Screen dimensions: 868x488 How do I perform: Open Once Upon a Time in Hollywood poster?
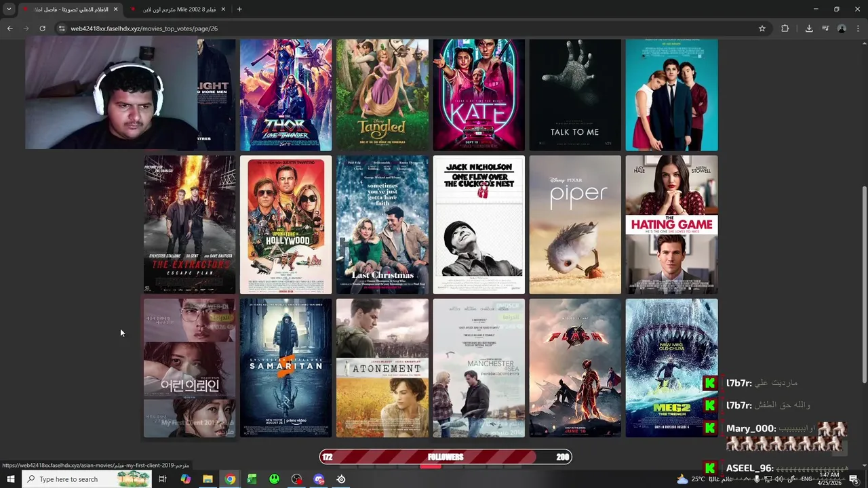coord(285,224)
